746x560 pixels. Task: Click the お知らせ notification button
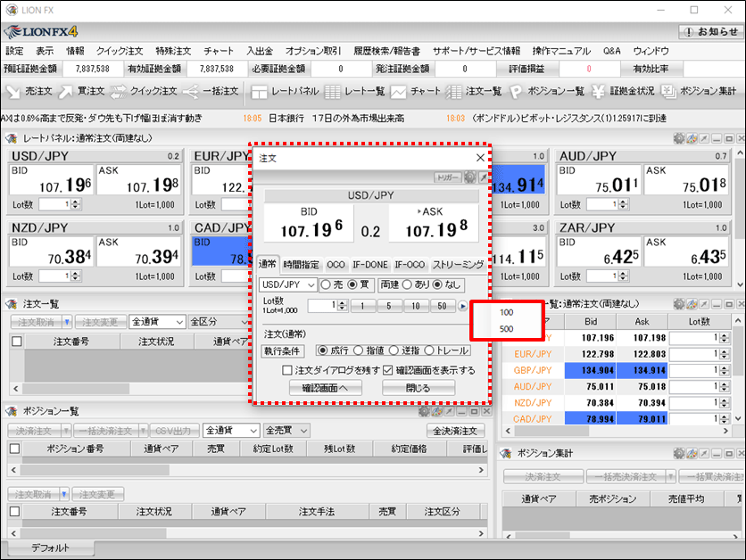711,31
